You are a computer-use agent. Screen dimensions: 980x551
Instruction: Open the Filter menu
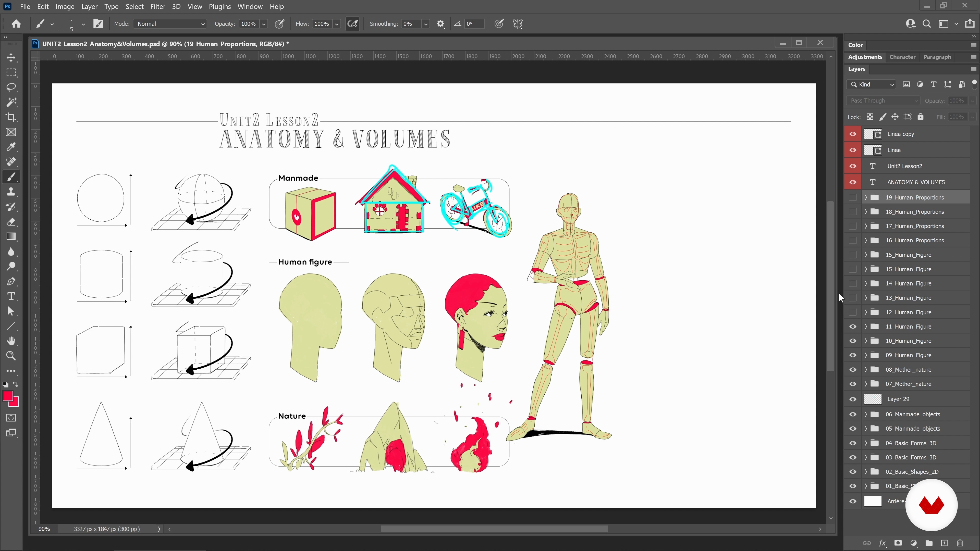[x=157, y=6]
